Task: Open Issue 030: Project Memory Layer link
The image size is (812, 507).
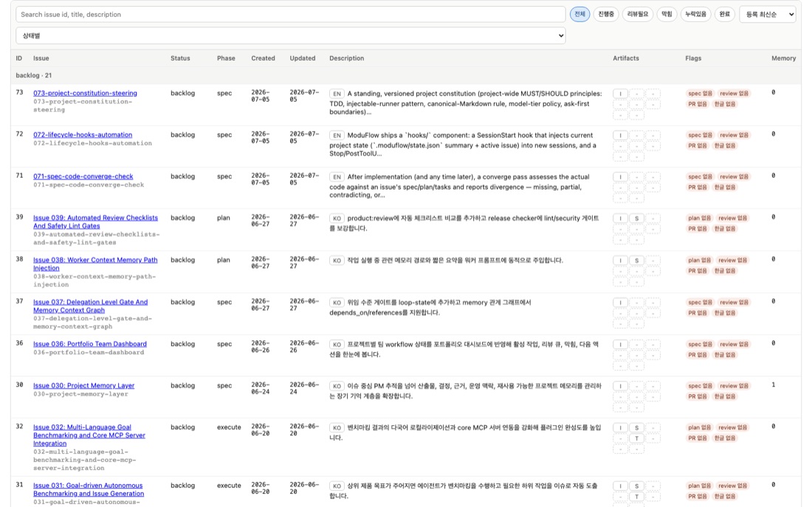Action: point(83,386)
